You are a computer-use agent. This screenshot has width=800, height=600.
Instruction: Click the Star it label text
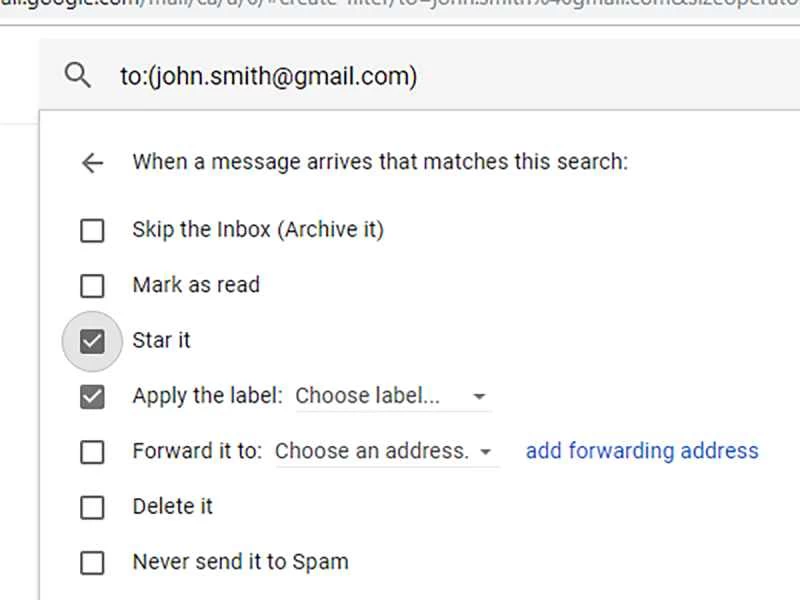(x=161, y=340)
